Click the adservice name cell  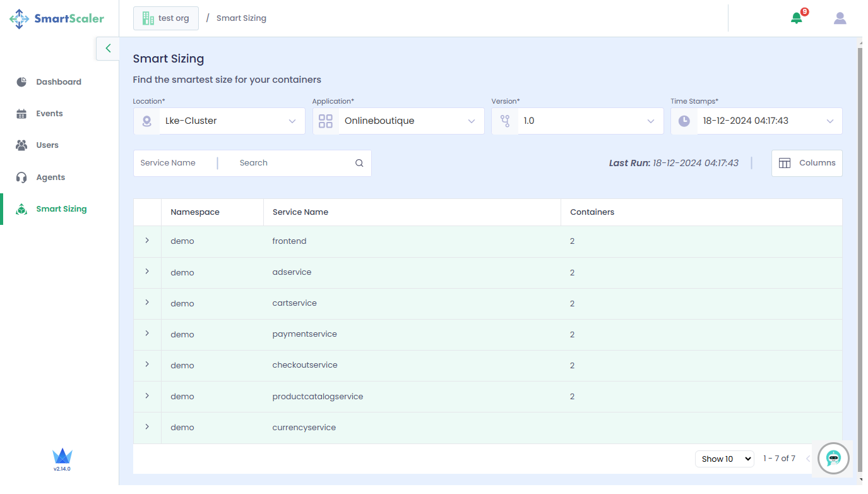292,272
